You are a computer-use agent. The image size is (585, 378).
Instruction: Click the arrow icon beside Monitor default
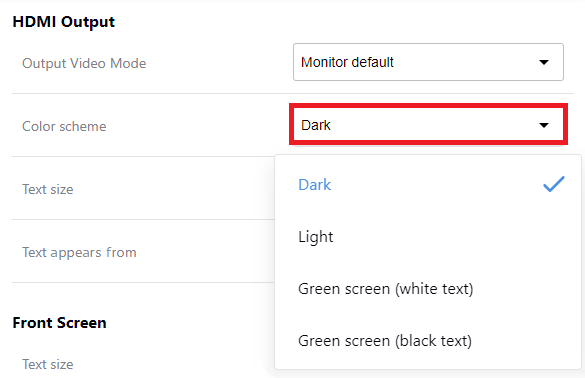[x=544, y=62]
